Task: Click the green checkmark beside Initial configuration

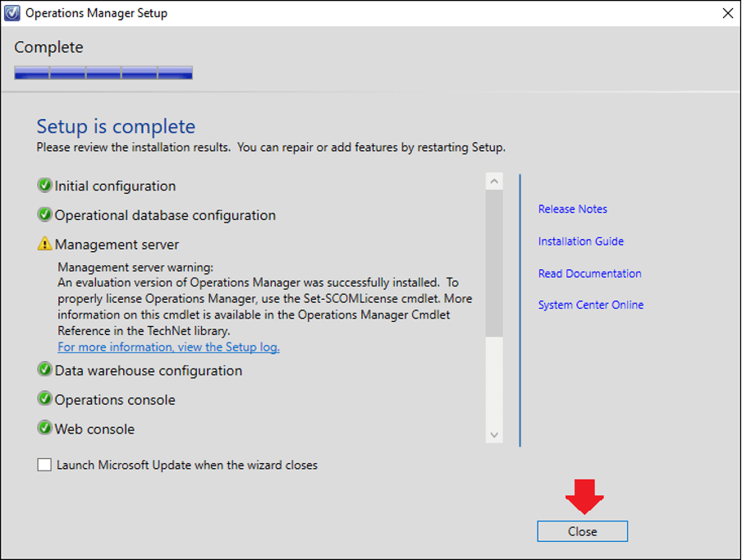Action: coord(44,186)
